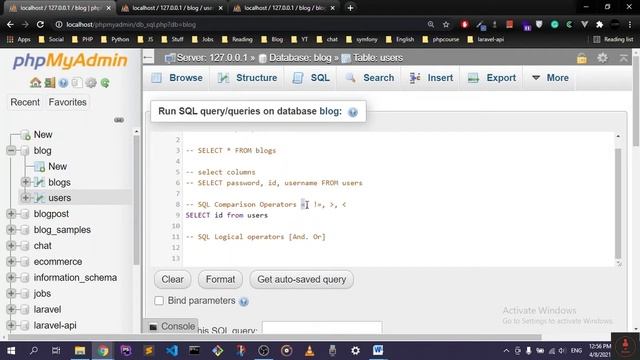The image size is (640, 360).
Task: Expand the jobs database
Action: (x=11, y=293)
